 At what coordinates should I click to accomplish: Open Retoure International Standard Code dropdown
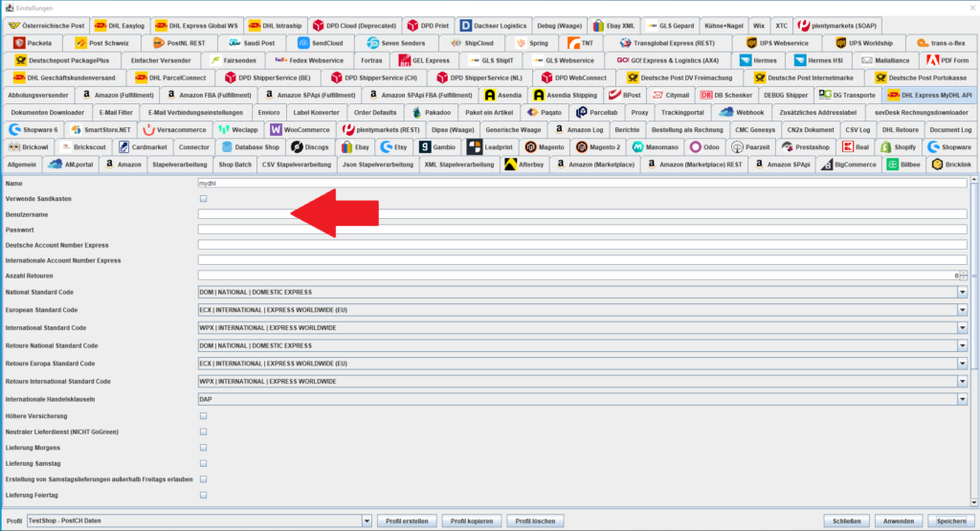(x=962, y=381)
